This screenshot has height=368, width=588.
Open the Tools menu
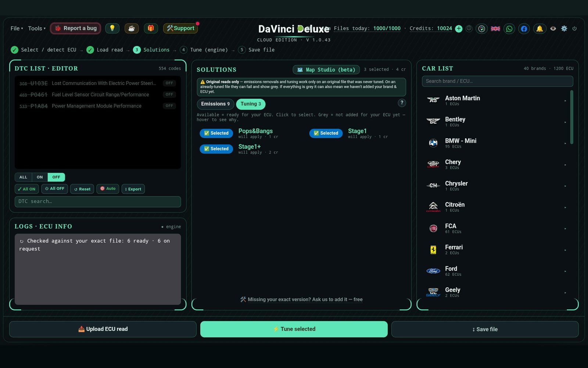[37, 28]
